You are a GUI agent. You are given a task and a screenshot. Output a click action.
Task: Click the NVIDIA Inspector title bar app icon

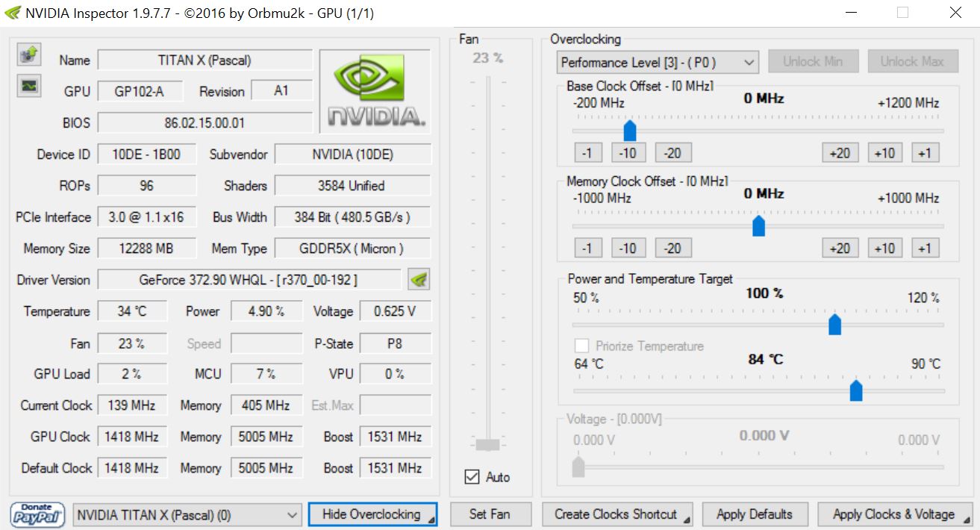click(13, 13)
